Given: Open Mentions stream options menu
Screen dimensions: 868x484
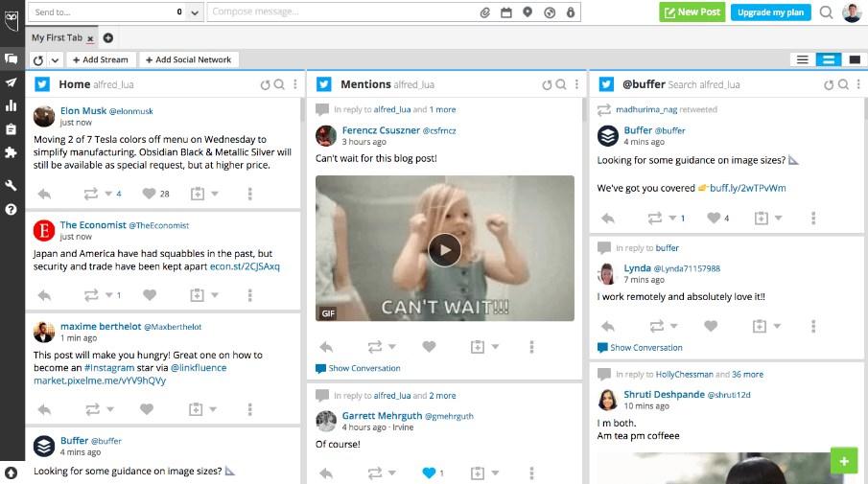Looking at the screenshot, I should [576, 84].
